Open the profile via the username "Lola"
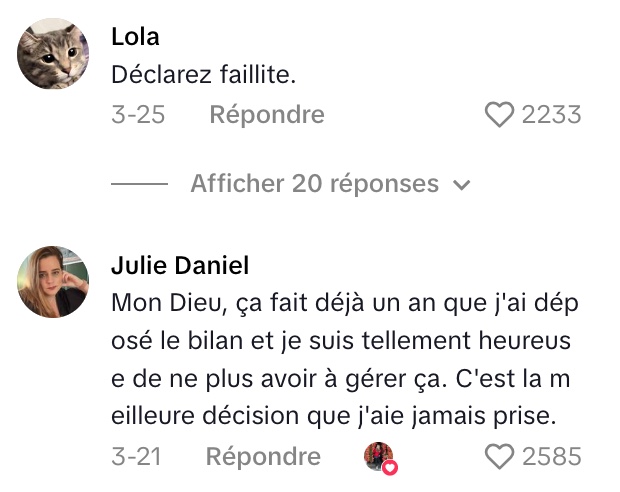This screenshot has height=492, width=620. [135, 37]
